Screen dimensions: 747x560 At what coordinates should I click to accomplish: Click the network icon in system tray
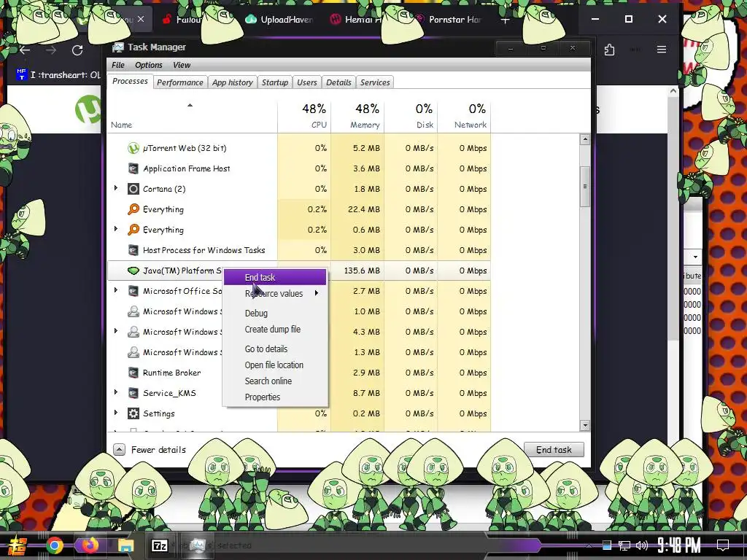[624, 545]
